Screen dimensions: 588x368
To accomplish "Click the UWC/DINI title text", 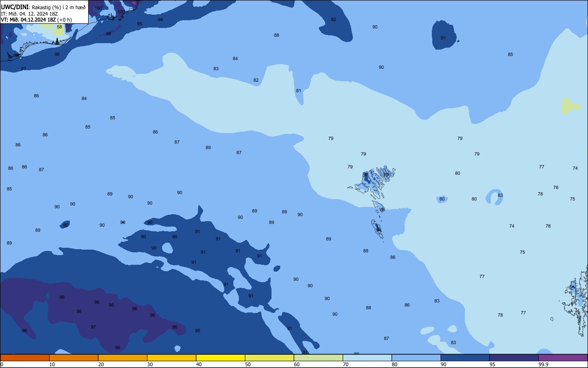I will point(15,7).
